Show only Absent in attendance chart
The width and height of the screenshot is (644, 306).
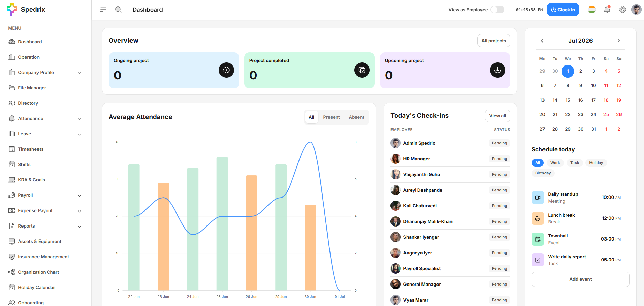coord(356,117)
